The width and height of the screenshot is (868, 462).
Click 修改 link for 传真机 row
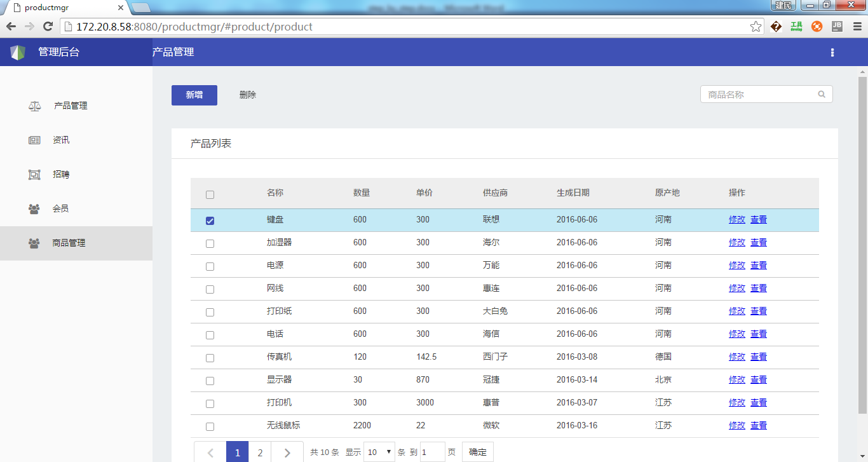point(736,357)
